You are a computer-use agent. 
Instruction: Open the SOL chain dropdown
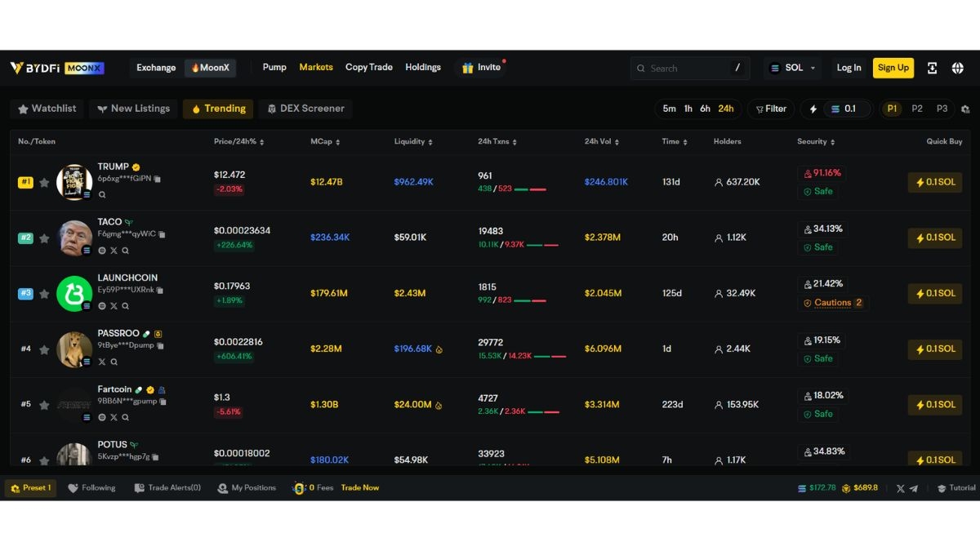click(792, 68)
